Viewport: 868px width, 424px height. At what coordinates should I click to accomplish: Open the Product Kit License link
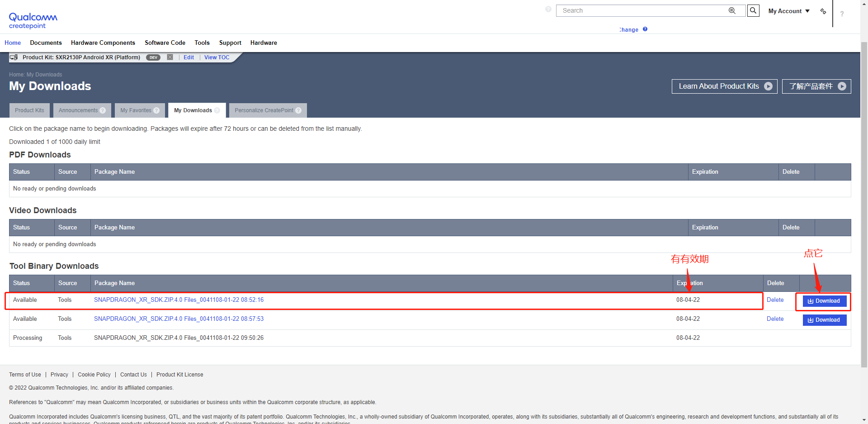(x=179, y=375)
